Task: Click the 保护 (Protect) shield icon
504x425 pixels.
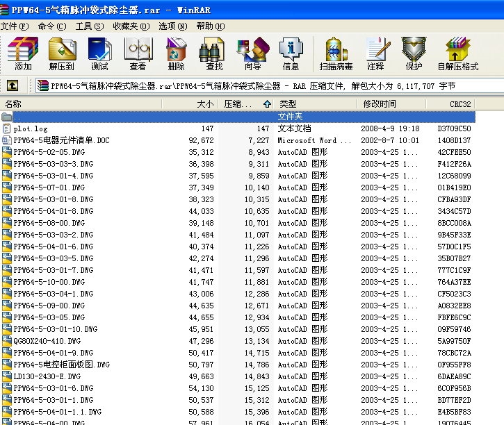Action: tap(414, 53)
